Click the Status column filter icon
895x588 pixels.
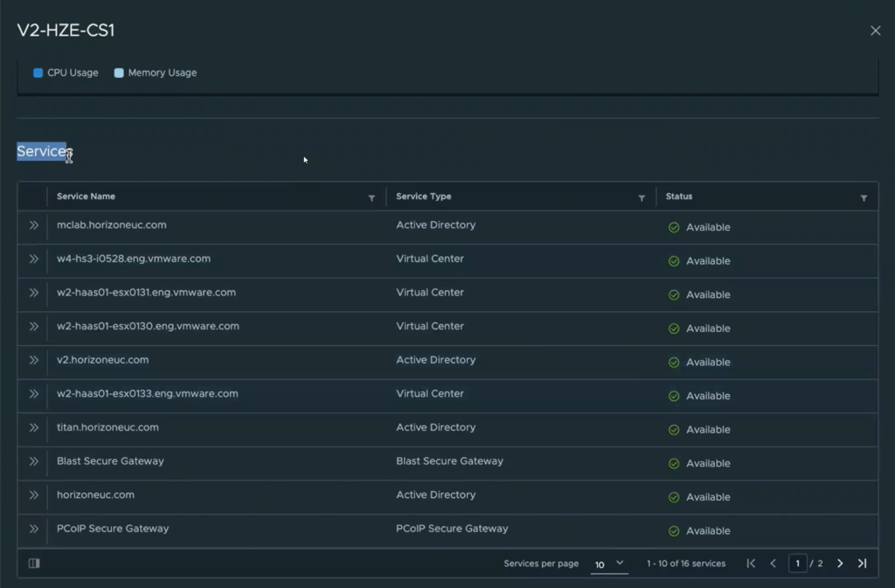point(864,198)
